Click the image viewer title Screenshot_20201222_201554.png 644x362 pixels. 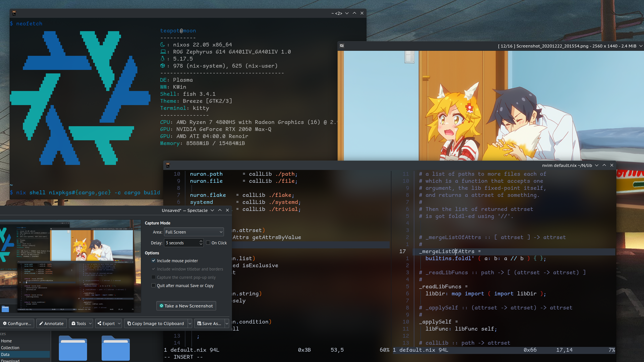(552, 46)
